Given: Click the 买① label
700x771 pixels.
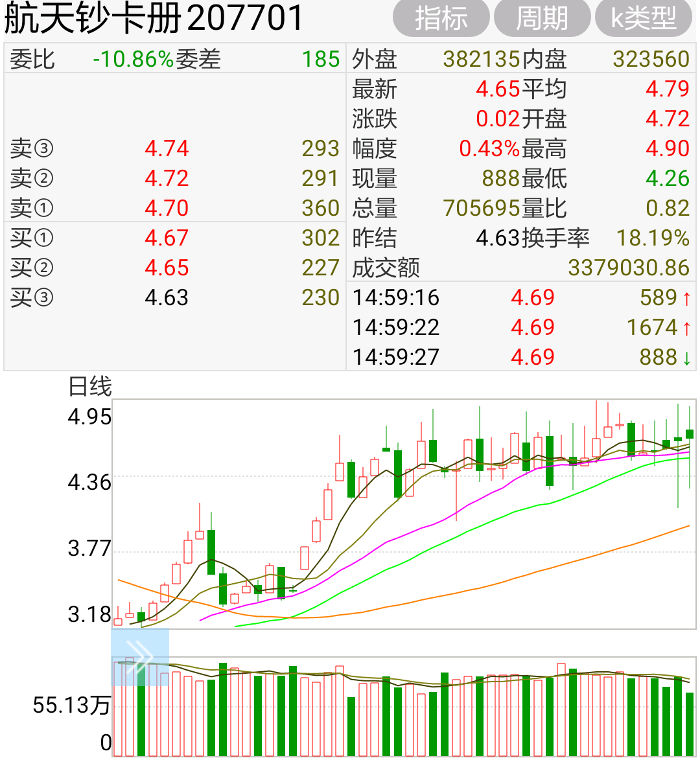Looking at the screenshot, I should [x=32, y=238].
